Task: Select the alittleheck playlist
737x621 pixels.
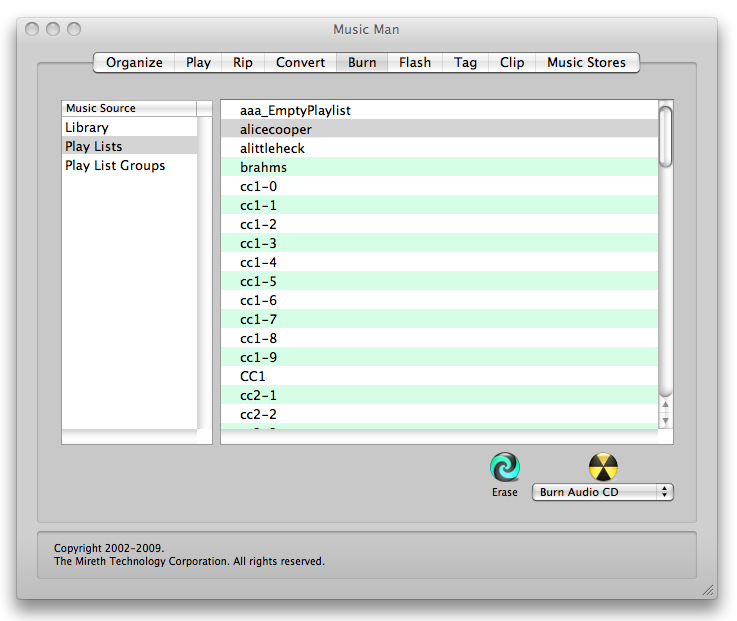Action: [x=272, y=148]
